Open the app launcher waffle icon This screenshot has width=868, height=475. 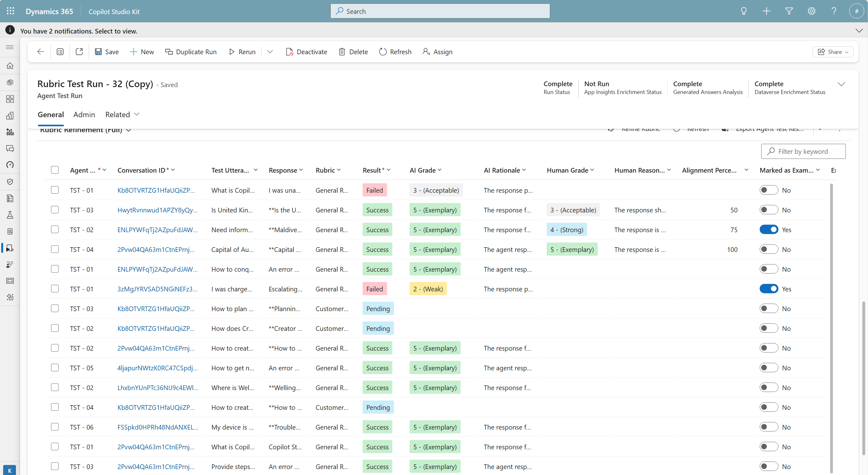10,11
